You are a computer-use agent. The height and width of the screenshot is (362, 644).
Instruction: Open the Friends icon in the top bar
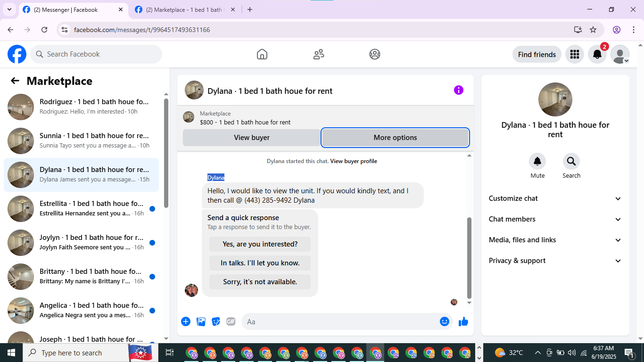coord(319,54)
